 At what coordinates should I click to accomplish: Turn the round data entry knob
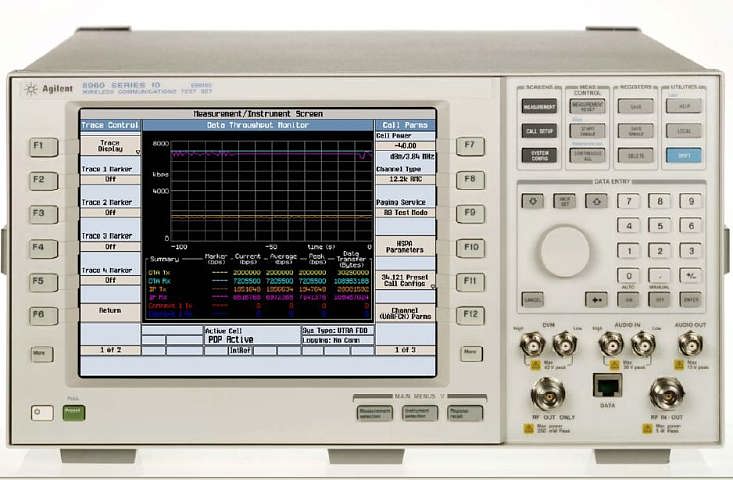tap(565, 250)
